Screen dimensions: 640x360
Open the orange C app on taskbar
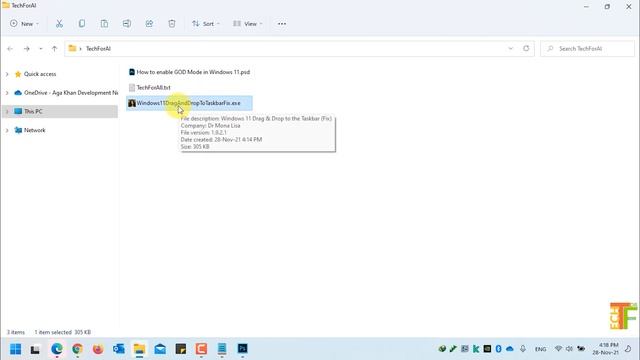pyautogui.click(x=201, y=349)
